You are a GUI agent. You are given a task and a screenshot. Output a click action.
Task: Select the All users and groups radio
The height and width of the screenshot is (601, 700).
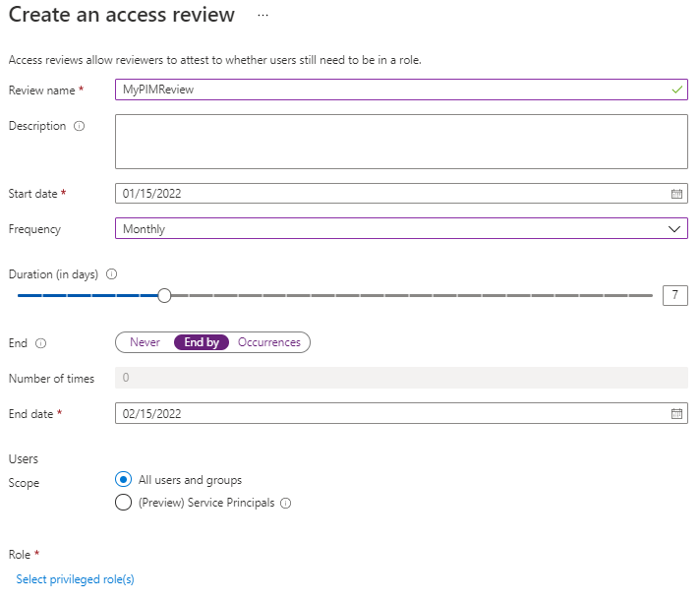point(123,480)
